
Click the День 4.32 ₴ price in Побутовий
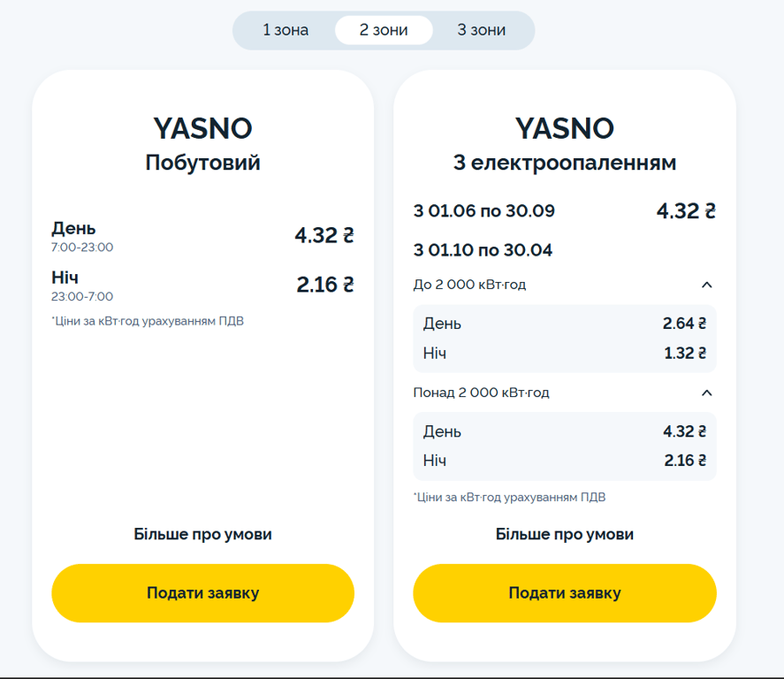click(323, 236)
